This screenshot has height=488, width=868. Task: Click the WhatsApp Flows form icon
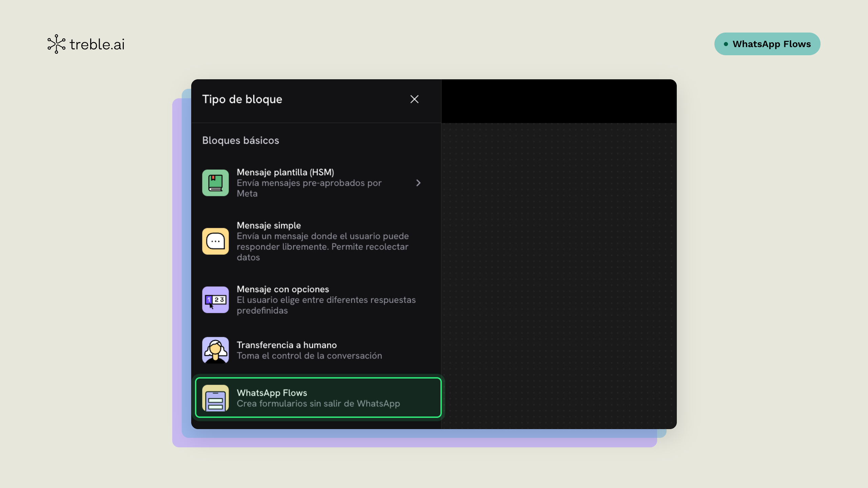point(215,398)
